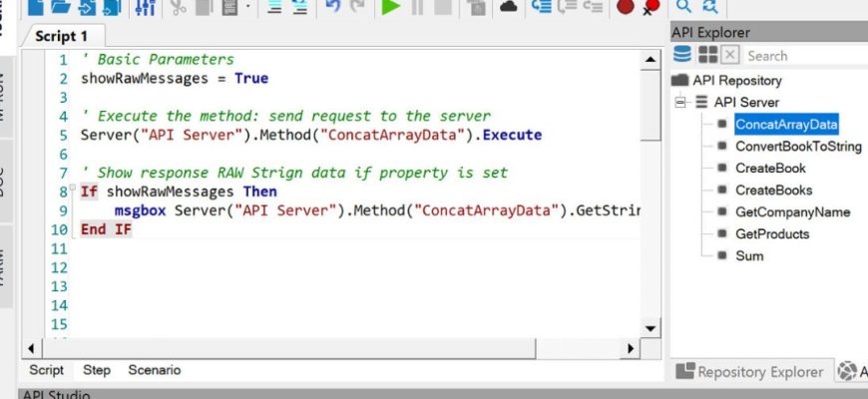Open the Repository Explorer panel tab

(x=750, y=372)
